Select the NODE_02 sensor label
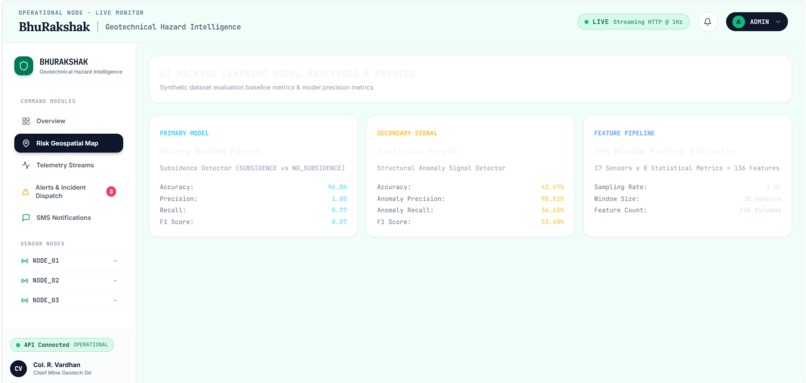 click(46, 281)
